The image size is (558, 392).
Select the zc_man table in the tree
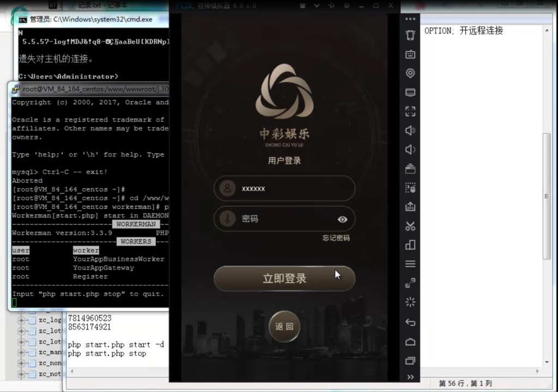[x=50, y=353]
